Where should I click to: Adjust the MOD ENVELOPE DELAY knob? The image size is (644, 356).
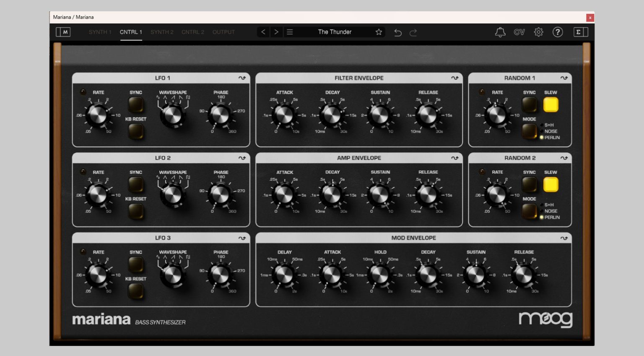[x=284, y=276]
